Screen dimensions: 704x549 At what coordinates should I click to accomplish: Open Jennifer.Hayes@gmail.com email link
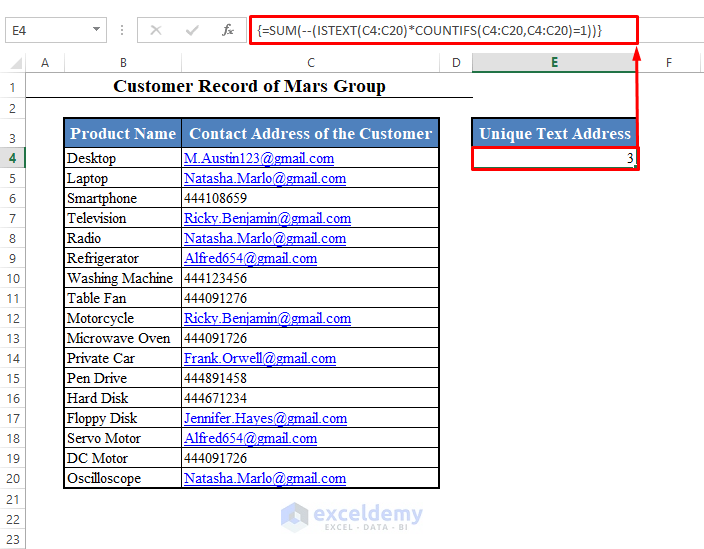tap(265, 418)
